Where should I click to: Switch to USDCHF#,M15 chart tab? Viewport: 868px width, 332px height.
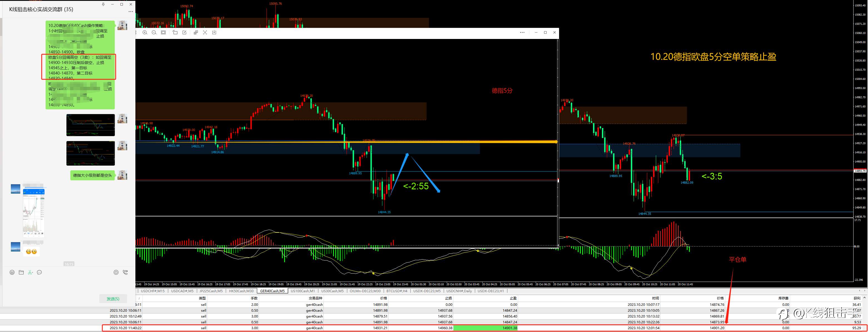point(153,291)
